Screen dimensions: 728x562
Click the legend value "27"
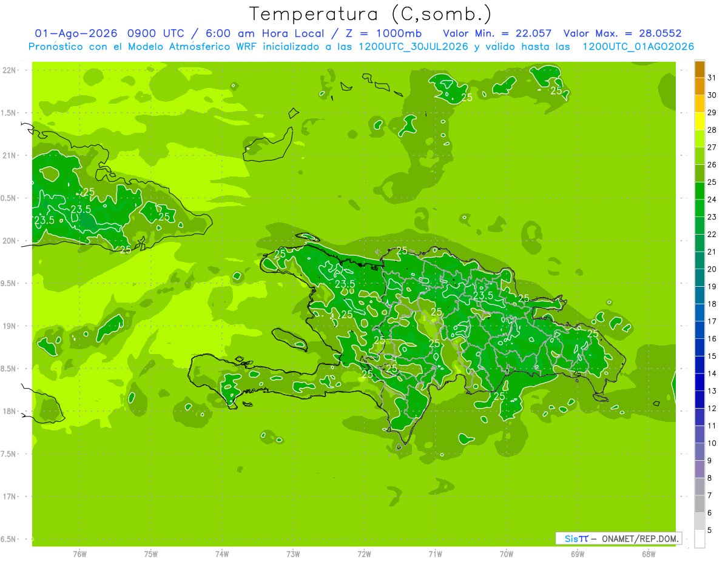point(712,147)
